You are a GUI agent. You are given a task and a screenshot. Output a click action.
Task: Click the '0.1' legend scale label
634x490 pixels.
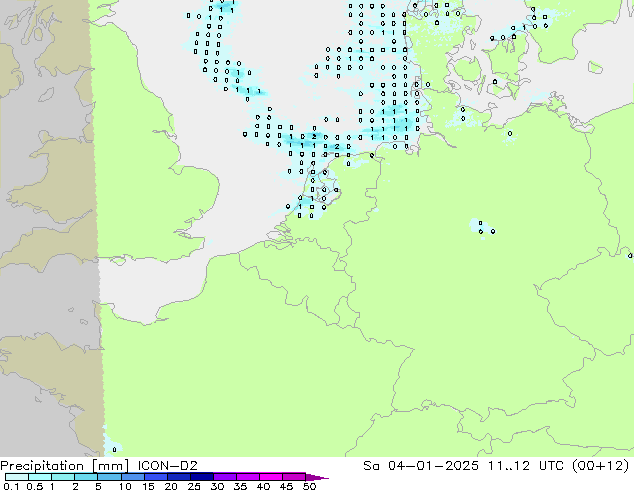pos(11,486)
